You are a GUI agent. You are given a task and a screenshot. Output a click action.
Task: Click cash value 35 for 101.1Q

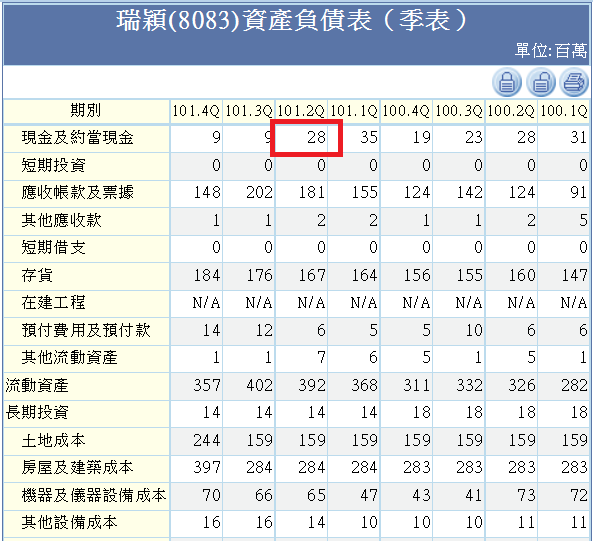369,138
